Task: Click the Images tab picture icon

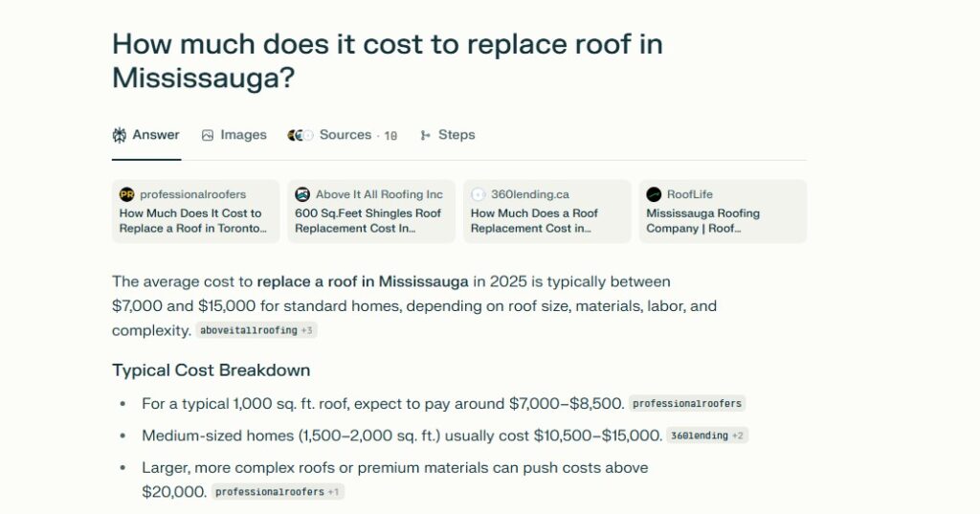Action: pyautogui.click(x=208, y=135)
